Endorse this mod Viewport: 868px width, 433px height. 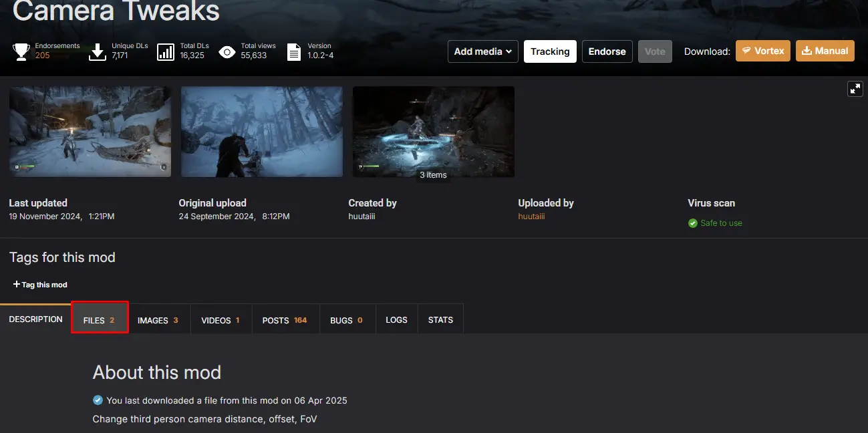coord(607,51)
